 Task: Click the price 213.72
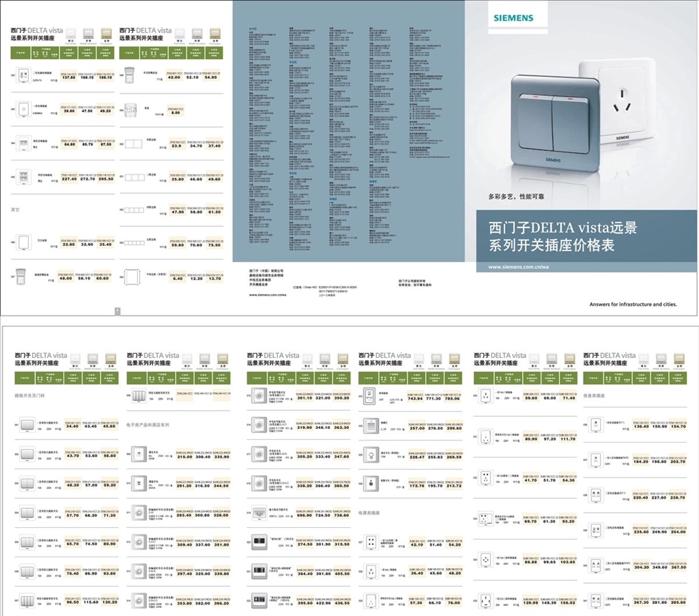454,486
